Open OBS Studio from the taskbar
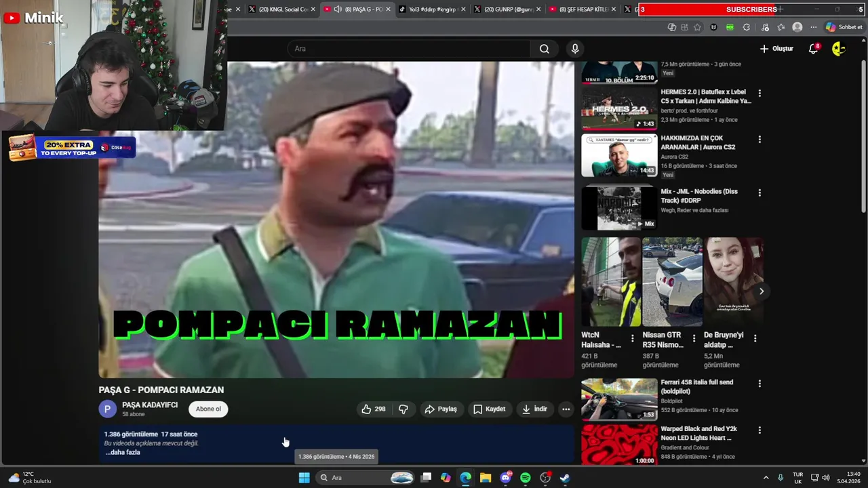The width and height of the screenshot is (868, 488). [545, 478]
